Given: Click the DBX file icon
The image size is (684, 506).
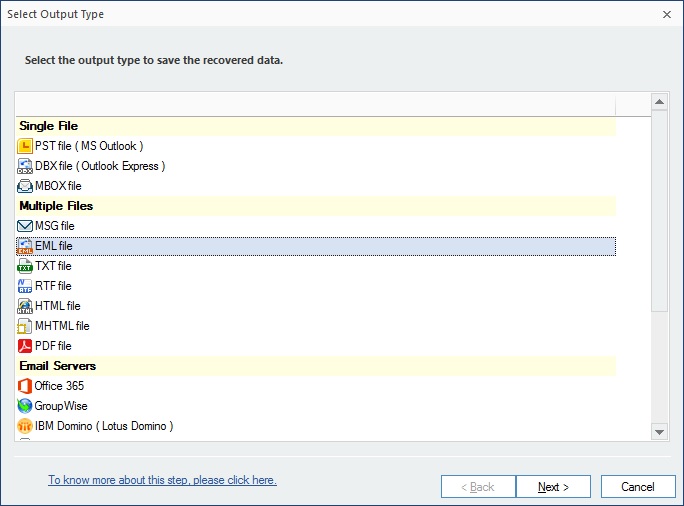Looking at the screenshot, I should coord(25,166).
